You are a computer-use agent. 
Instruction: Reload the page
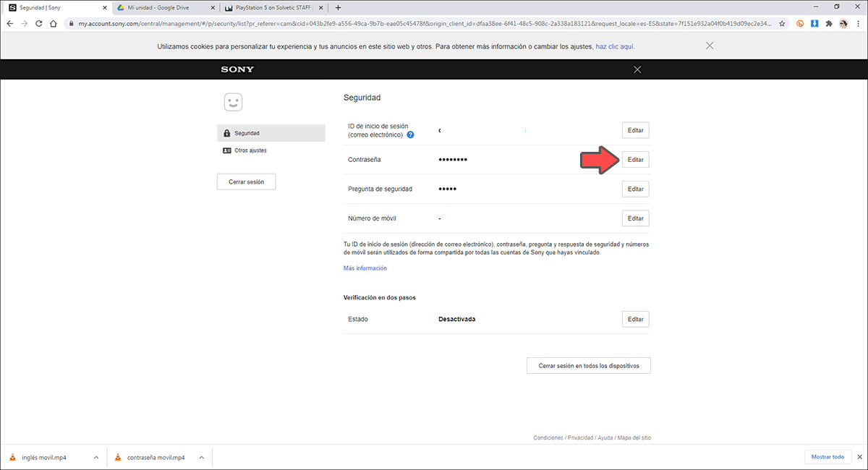click(38, 23)
